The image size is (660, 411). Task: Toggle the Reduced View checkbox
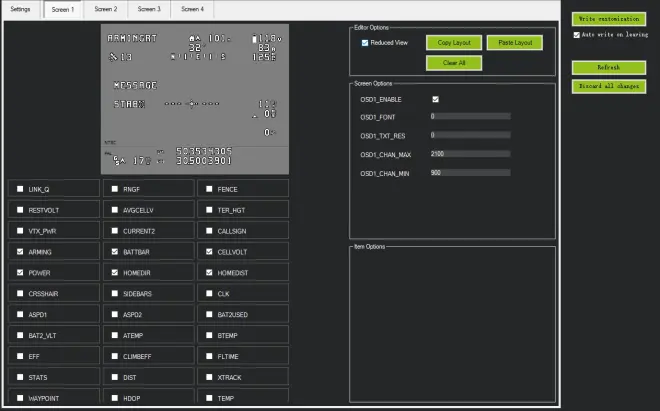365,43
